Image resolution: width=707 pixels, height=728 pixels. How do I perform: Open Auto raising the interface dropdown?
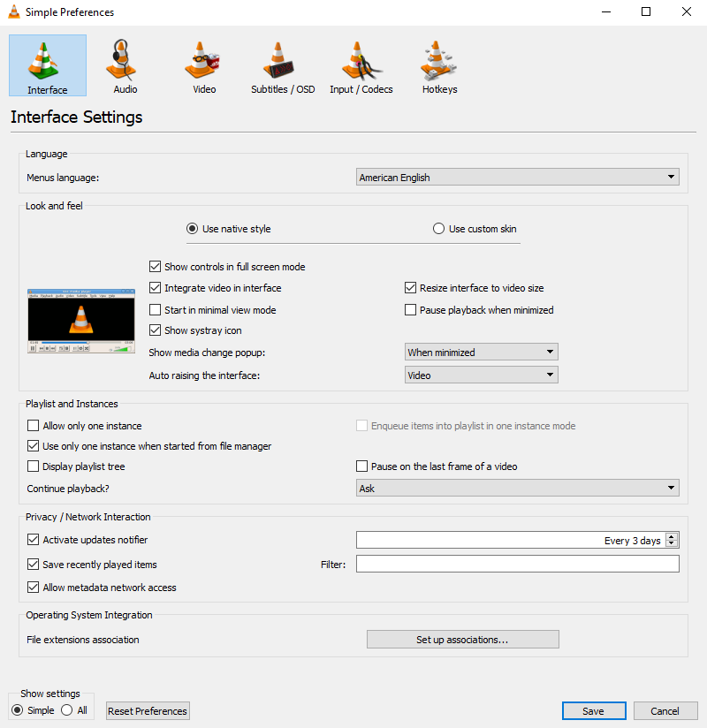pyautogui.click(x=482, y=375)
